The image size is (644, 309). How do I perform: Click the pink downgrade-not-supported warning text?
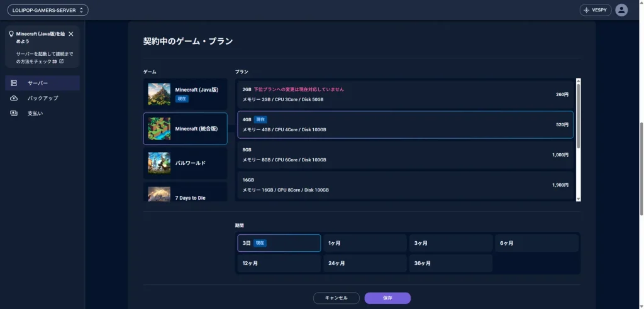point(299,89)
